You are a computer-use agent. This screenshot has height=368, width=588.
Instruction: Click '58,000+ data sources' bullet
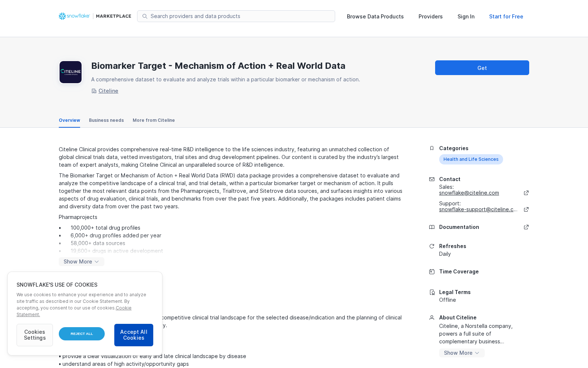point(98,243)
